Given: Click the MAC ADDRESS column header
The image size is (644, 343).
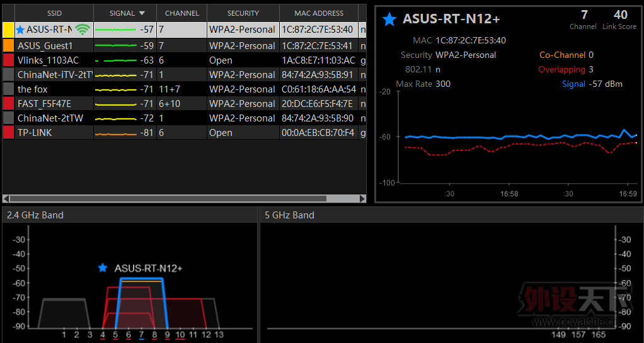Looking at the screenshot, I should [319, 13].
